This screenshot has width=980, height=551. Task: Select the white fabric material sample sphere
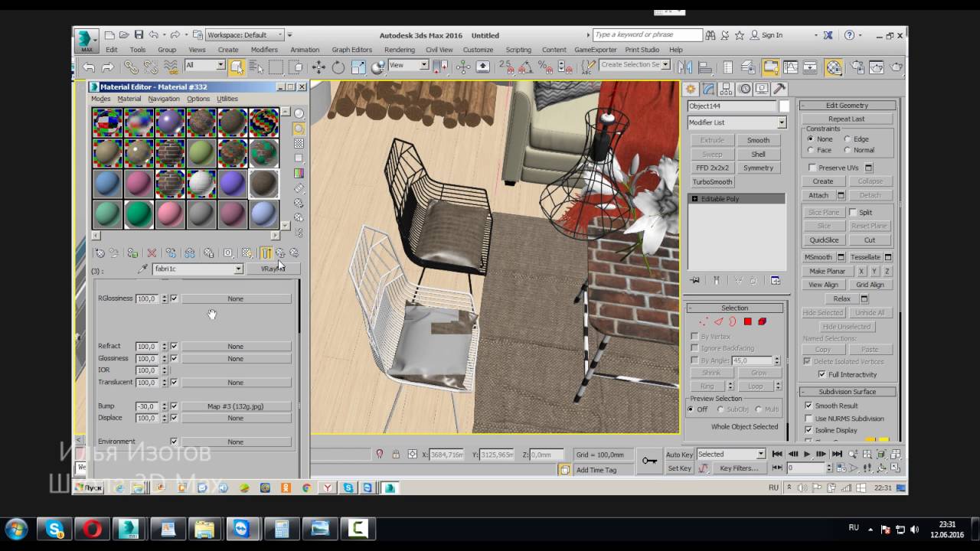(201, 184)
